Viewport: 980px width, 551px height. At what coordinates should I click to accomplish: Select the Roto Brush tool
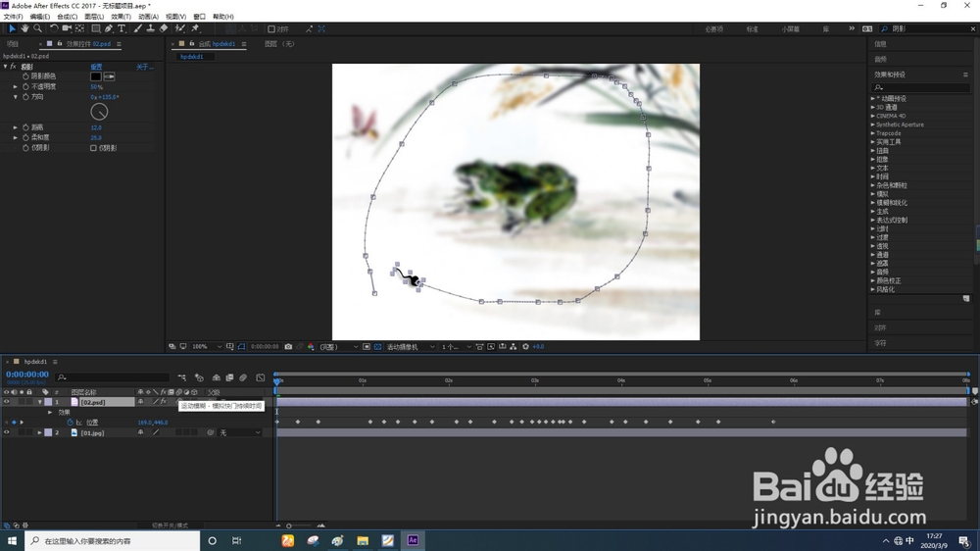point(179,28)
